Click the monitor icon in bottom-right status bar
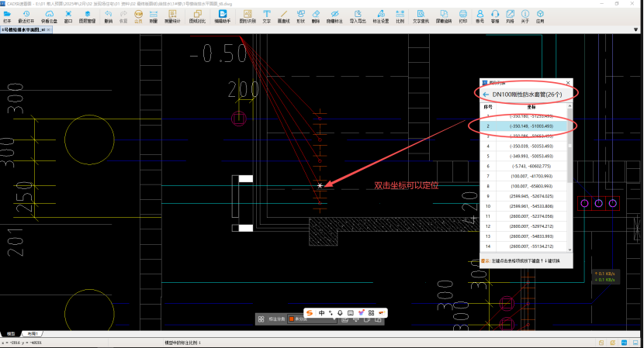This screenshot has width=644, height=348. click(635, 343)
